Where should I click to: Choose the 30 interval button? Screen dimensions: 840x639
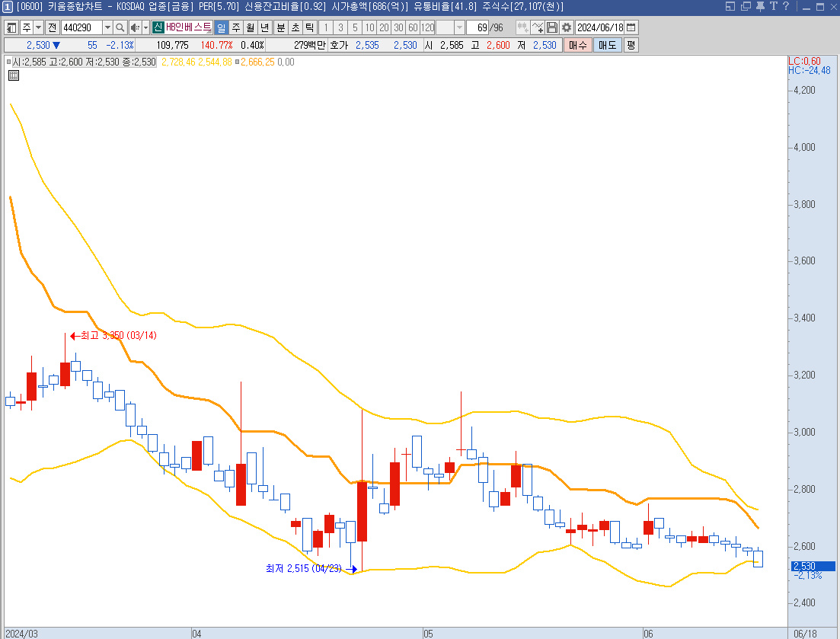tap(398, 27)
